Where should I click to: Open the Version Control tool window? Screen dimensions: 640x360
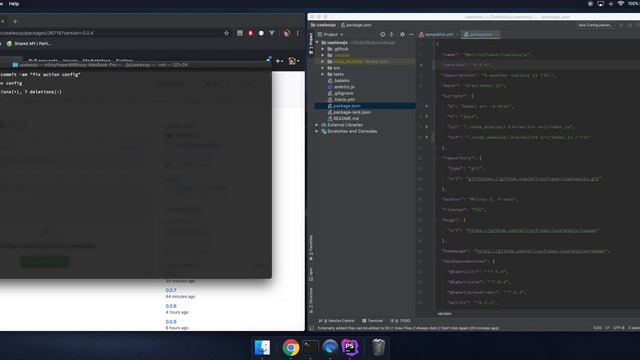point(337,321)
